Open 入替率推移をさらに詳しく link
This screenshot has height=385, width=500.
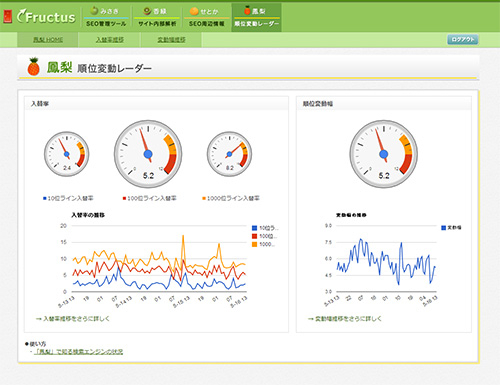click(76, 319)
